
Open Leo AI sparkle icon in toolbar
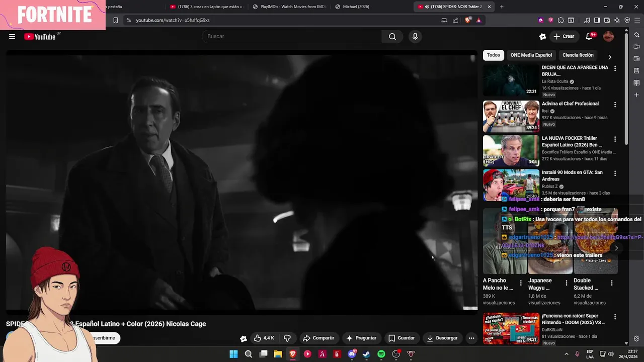(x=617, y=20)
